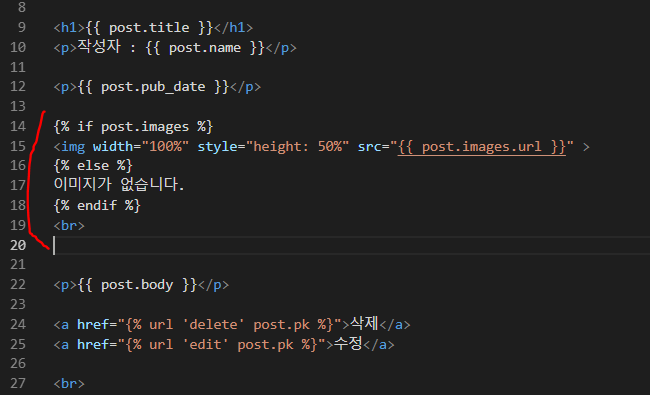Click the 삭제 link text
This screenshot has width=650, height=395.
coord(364,323)
